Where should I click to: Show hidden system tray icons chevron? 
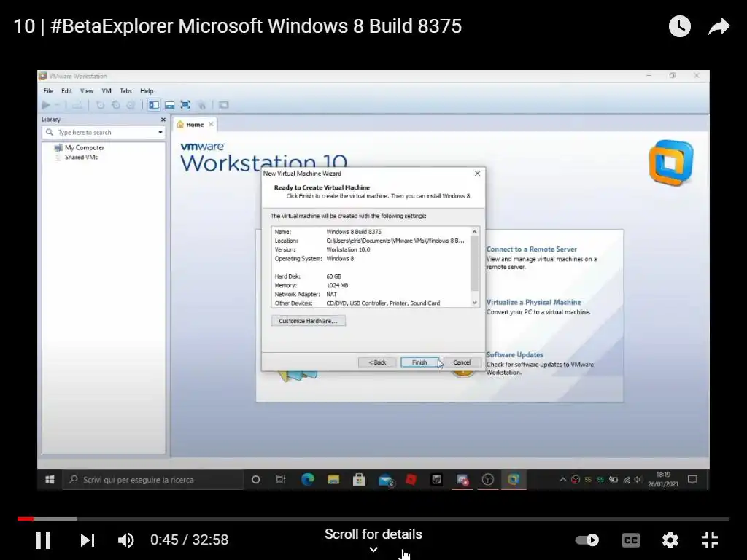[562, 480]
